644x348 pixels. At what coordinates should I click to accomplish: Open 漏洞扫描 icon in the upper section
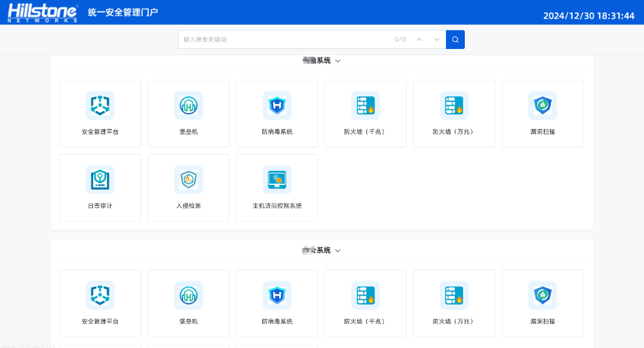point(542,105)
